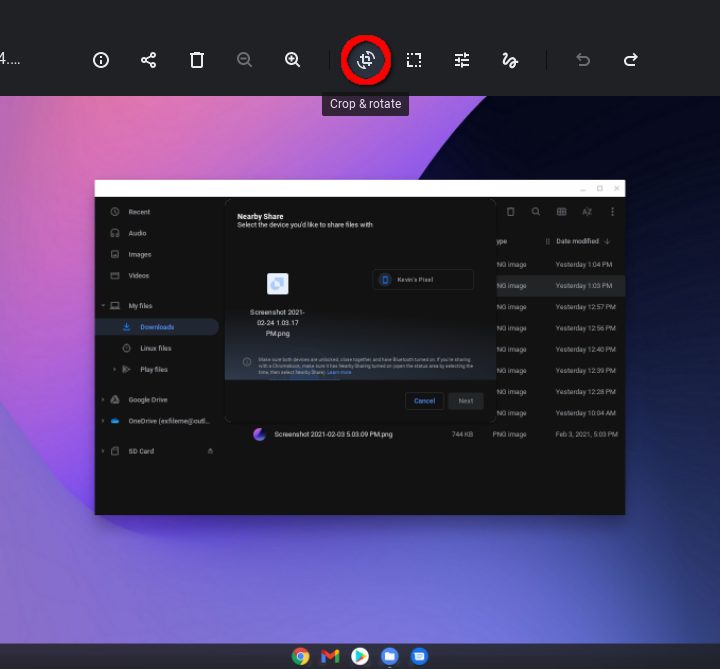Eject the SD Card

(210, 451)
